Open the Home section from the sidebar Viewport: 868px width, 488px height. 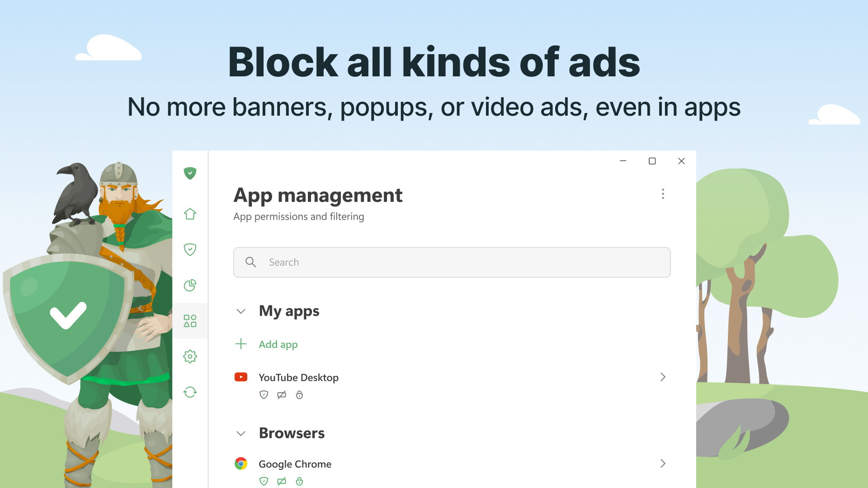point(190,214)
